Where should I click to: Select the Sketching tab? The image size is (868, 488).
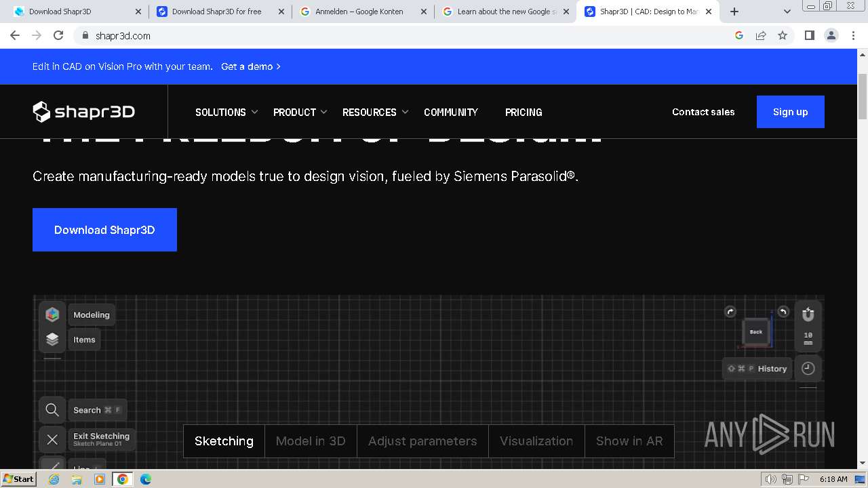point(224,441)
